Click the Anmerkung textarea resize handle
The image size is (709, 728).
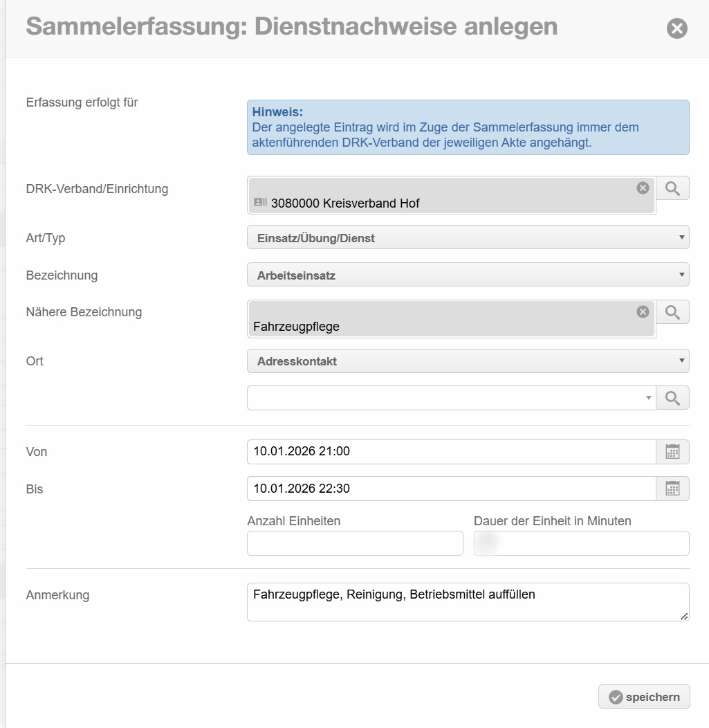[x=685, y=616]
